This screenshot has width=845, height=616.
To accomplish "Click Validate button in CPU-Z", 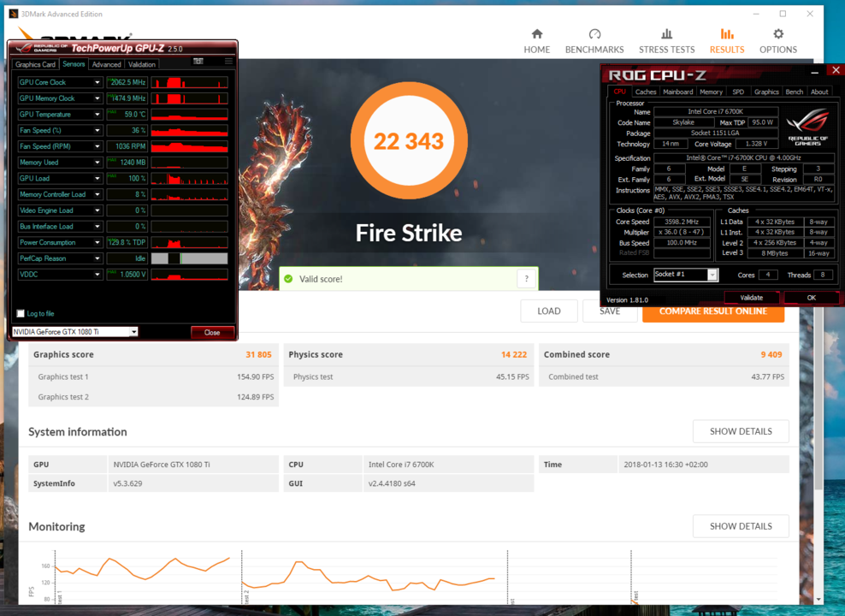I will (751, 298).
